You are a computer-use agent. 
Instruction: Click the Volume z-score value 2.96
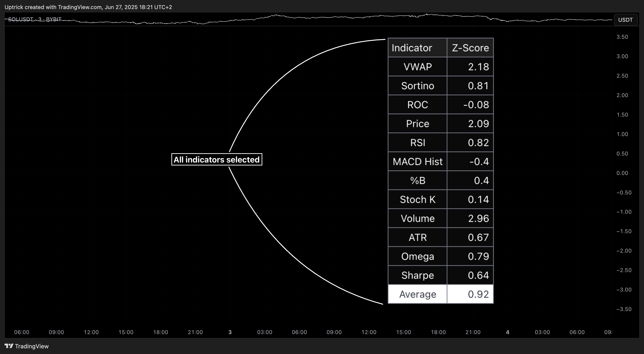click(470, 218)
